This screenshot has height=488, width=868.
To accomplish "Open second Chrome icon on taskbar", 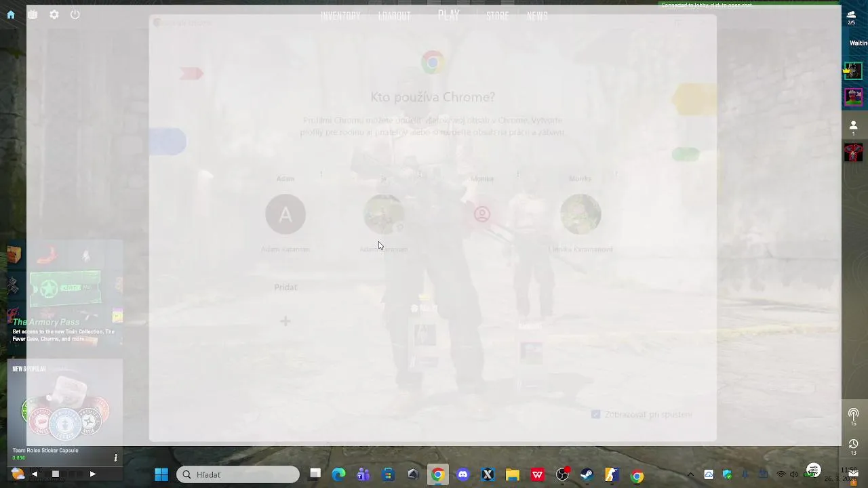I will pyautogui.click(x=637, y=474).
